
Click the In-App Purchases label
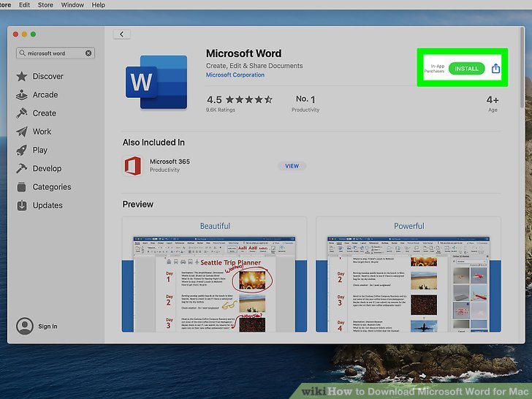pos(435,69)
